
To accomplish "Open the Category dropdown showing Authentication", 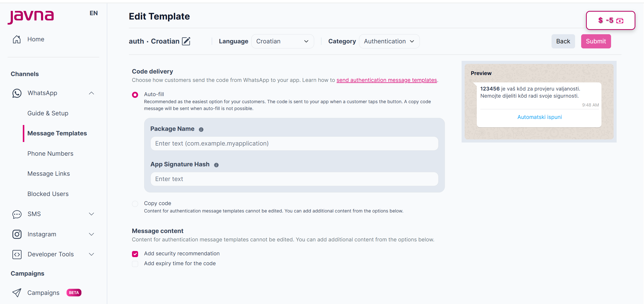I will pyautogui.click(x=389, y=41).
